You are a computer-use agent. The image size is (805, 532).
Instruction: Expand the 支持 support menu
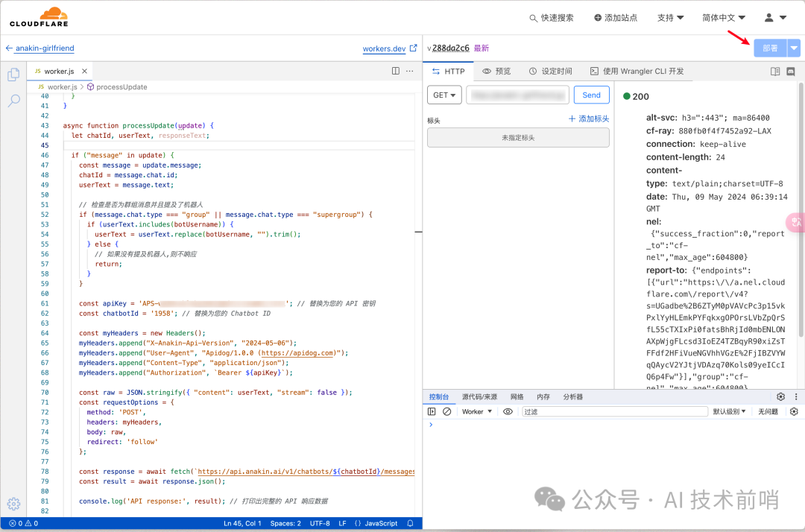click(x=670, y=17)
